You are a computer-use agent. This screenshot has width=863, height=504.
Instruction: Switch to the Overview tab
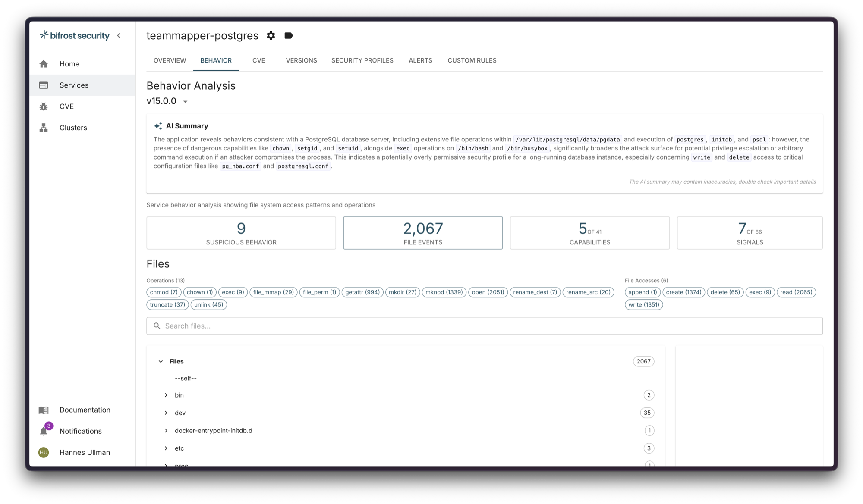pos(170,60)
